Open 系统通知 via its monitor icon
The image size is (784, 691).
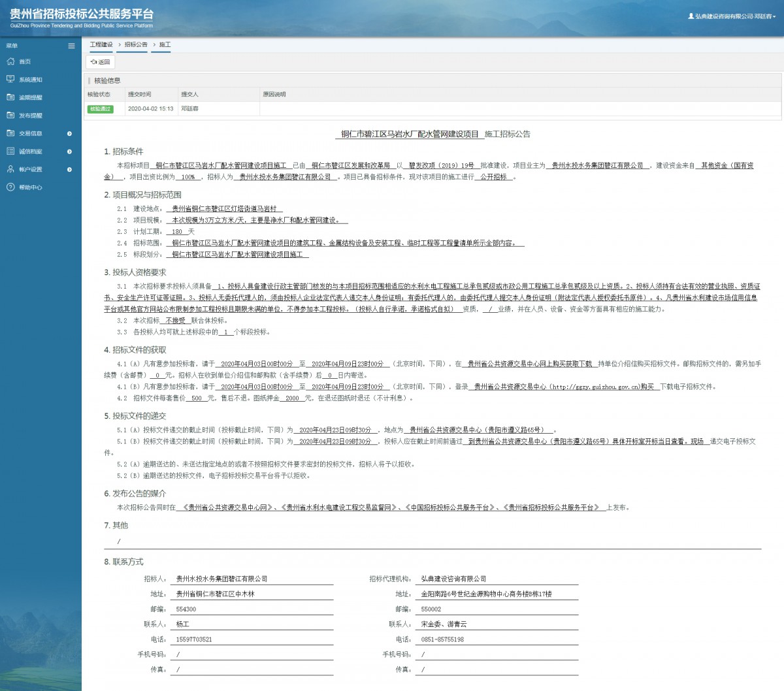click(x=10, y=79)
